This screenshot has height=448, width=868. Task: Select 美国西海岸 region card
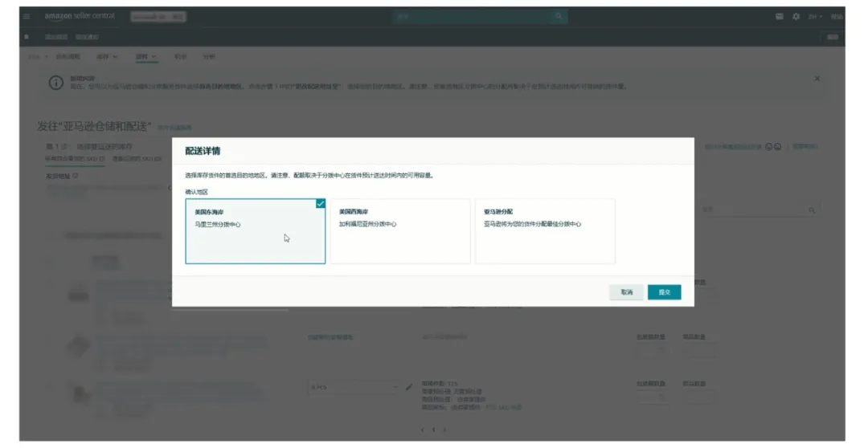pos(399,231)
